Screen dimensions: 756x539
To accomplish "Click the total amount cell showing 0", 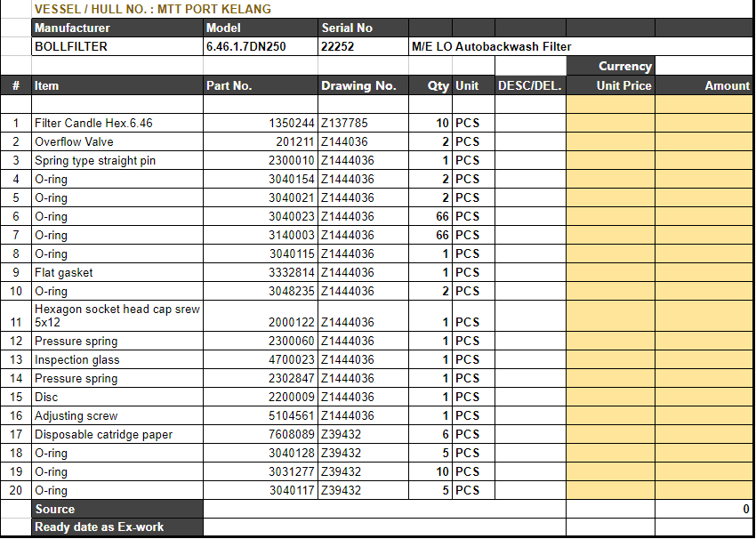I will coord(704,509).
